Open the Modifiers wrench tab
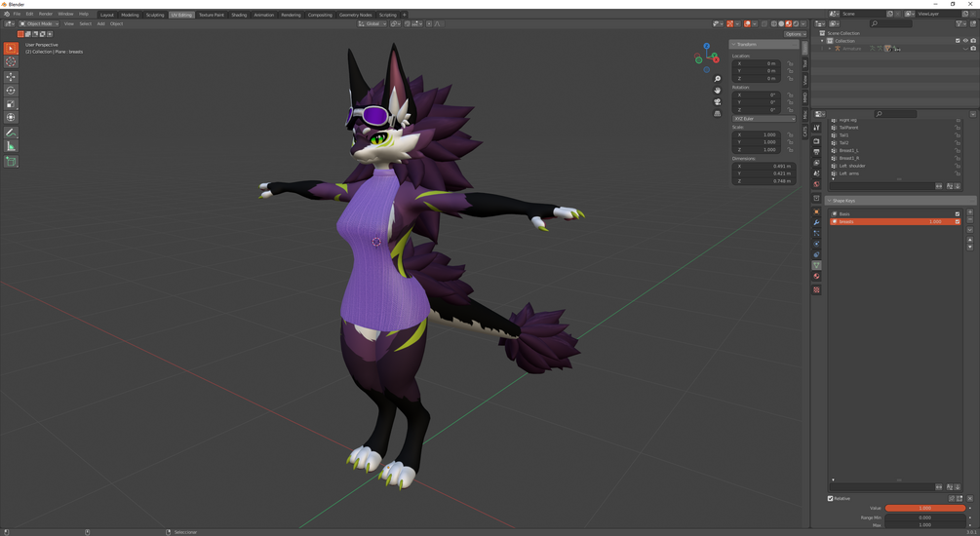Image resolution: width=980 pixels, height=536 pixels. tap(816, 222)
